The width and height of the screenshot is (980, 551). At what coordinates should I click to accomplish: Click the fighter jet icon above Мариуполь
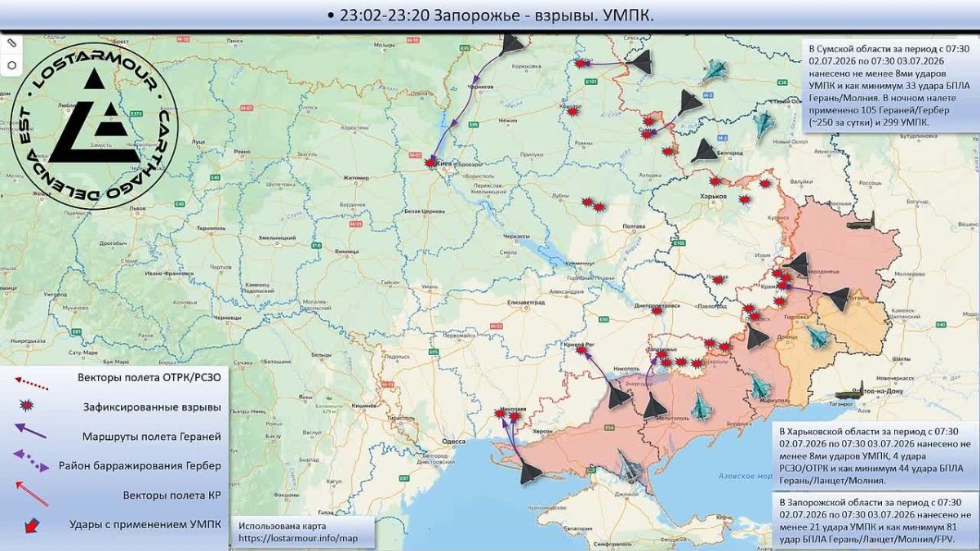[x=759, y=385]
